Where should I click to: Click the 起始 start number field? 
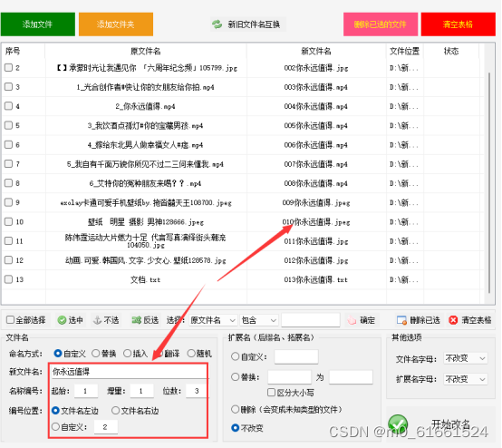[x=86, y=391]
